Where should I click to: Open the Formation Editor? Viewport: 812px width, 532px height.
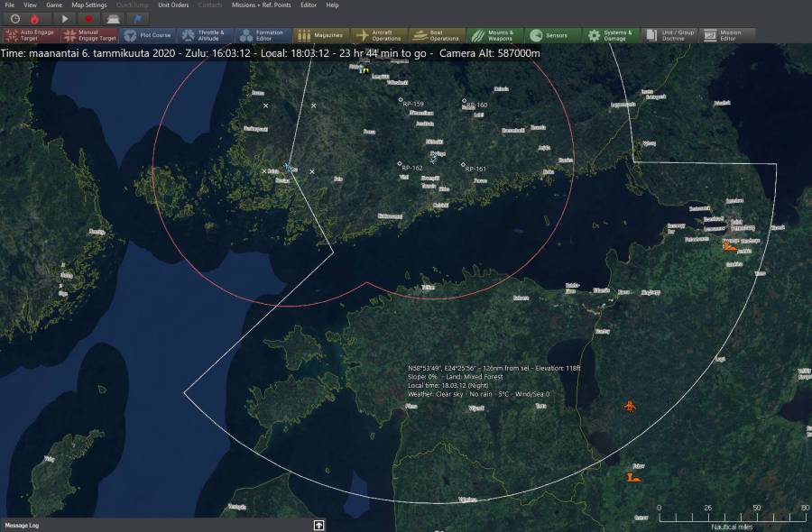263,35
